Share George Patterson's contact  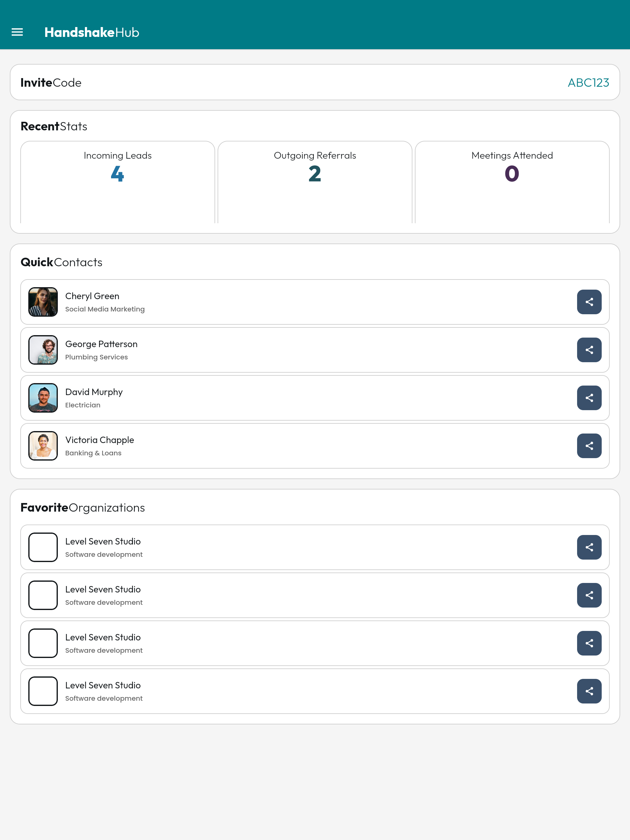[x=589, y=350]
